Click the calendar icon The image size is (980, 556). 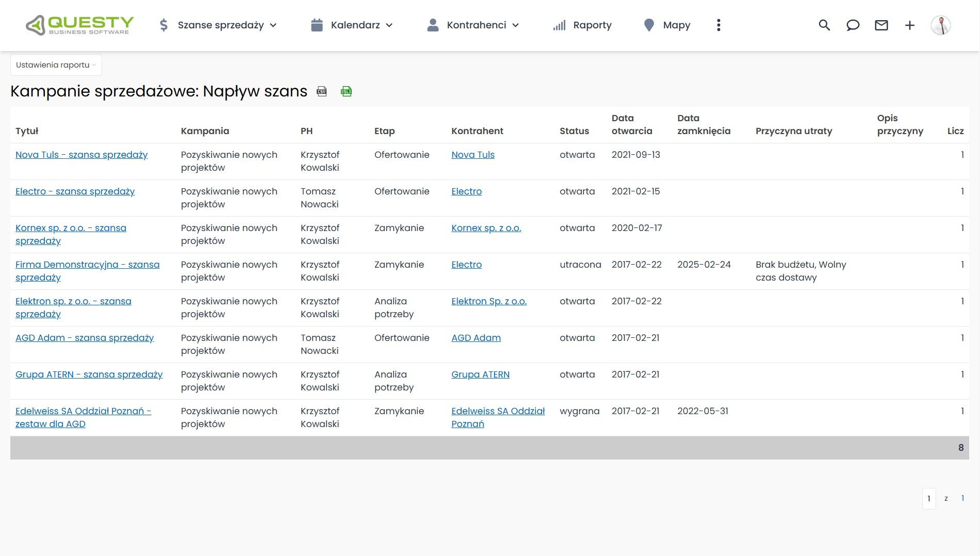pos(317,25)
